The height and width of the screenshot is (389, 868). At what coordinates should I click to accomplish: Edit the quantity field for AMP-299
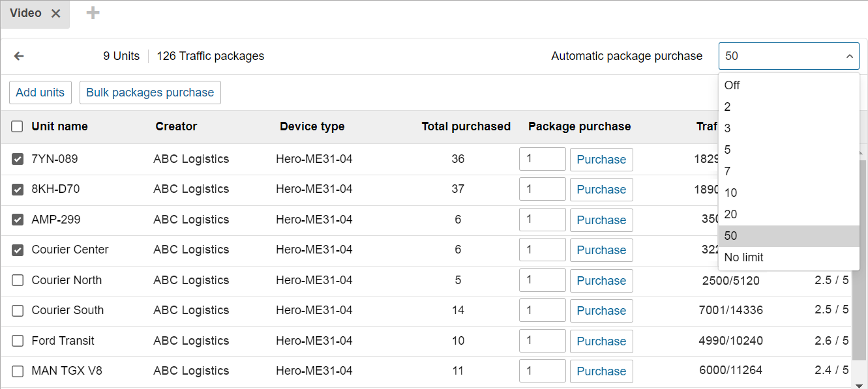click(542, 220)
